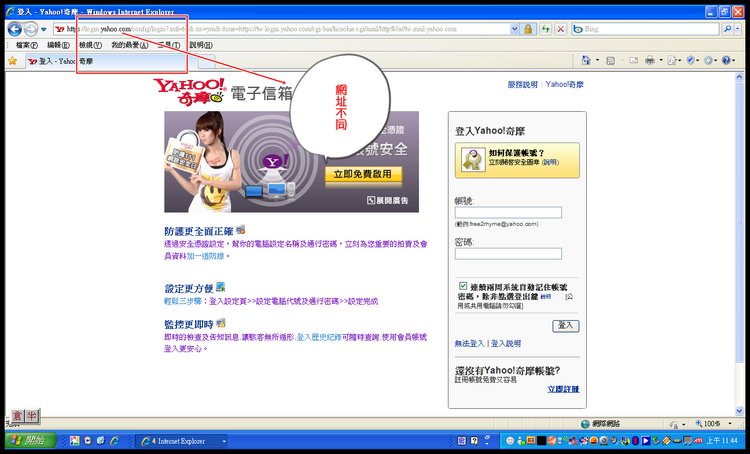Screen dimensions: 750x454
Task: Click the 登入歷史紀錄 link
Action: (x=319, y=337)
